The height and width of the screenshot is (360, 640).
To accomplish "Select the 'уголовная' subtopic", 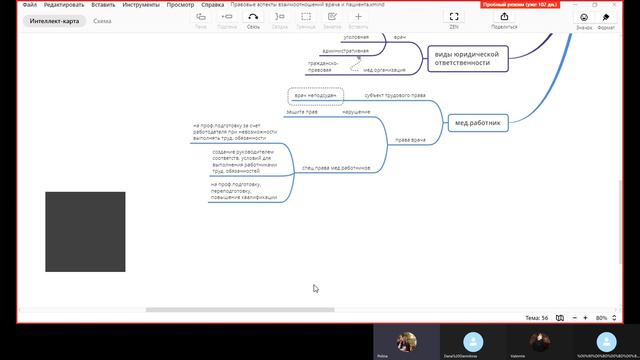I will click(356, 37).
